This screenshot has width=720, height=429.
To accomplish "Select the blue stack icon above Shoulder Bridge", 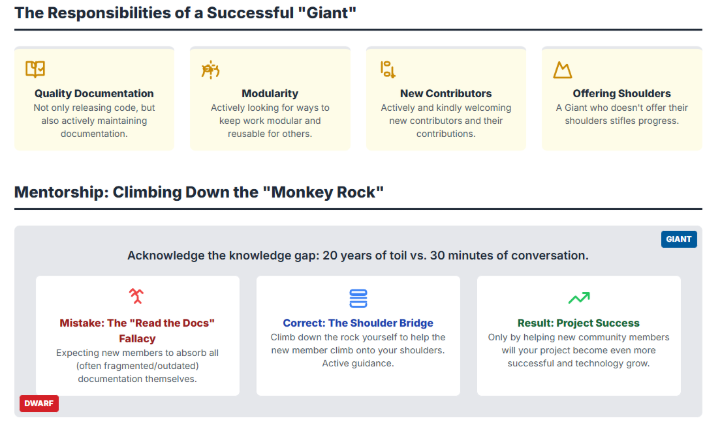I will (x=358, y=298).
